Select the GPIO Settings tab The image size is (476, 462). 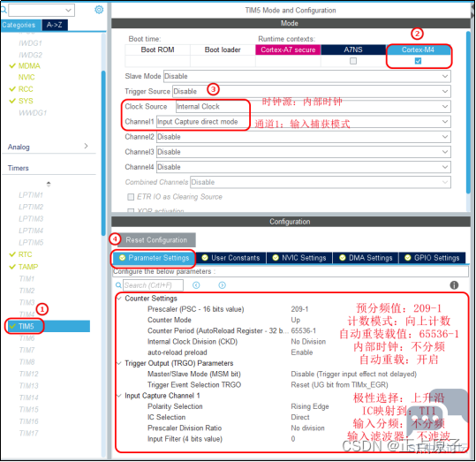[433, 258]
